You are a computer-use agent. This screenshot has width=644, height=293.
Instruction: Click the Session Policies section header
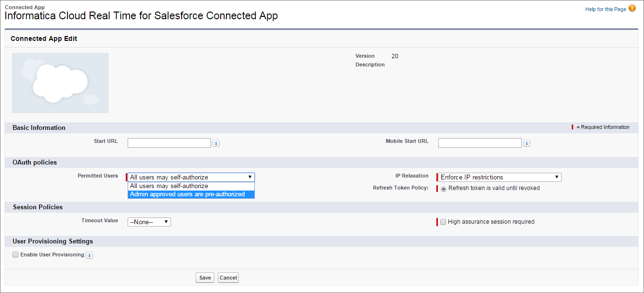pyautogui.click(x=38, y=207)
